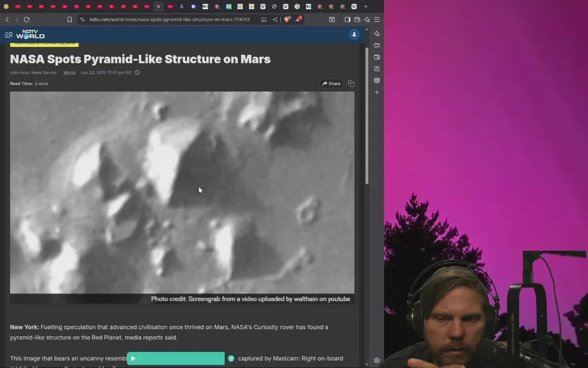
Task: Open the wallet icon in the sidebar
Action: pyautogui.click(x=377, y=57)
